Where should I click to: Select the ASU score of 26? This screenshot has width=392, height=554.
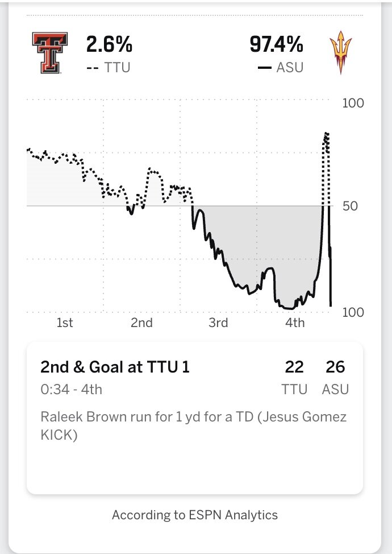(x=335, y=367)
